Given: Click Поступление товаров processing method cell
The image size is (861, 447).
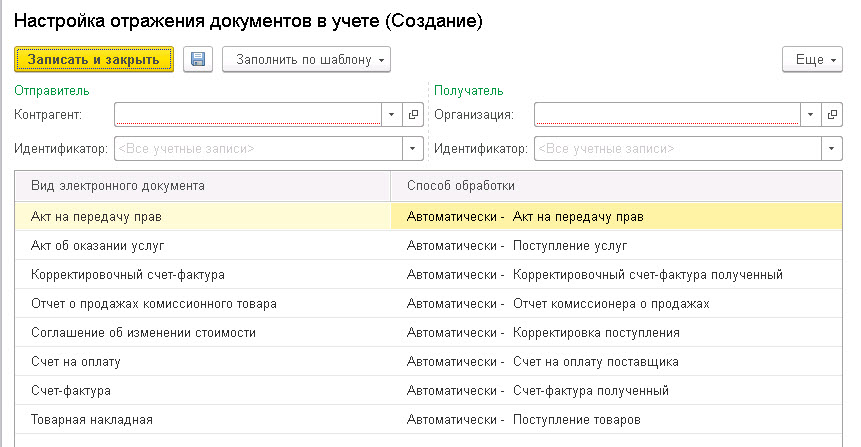Looking at the screenshot, I should tap(616, 420).
